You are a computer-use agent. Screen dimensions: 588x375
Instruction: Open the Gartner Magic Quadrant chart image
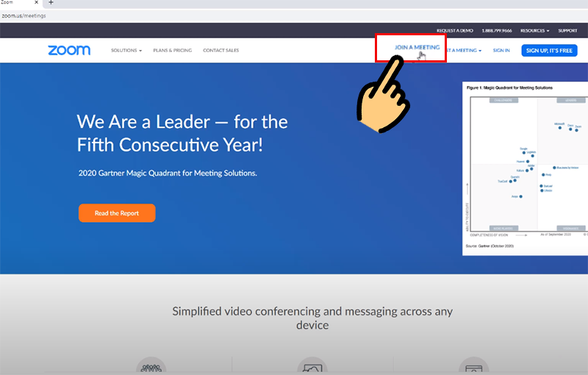(x=526, y=168)
